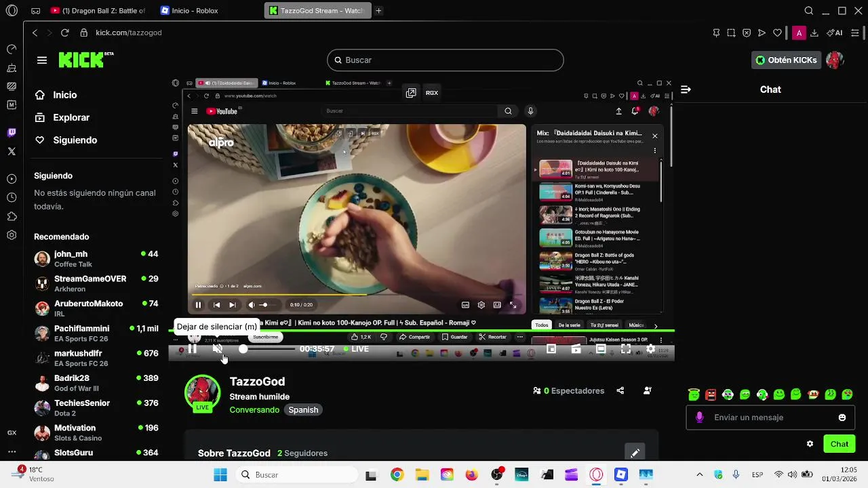Click the purple icon beside the chat input
The width and height of the screenshot is (868, 488).
pos(699,418)
